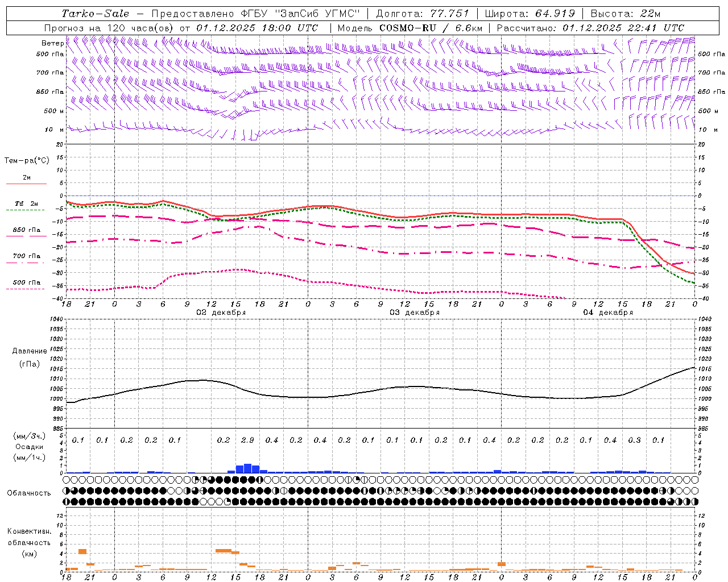
Task: Click '700 гПа' entry in temperature legend
Action: point(27,256)
